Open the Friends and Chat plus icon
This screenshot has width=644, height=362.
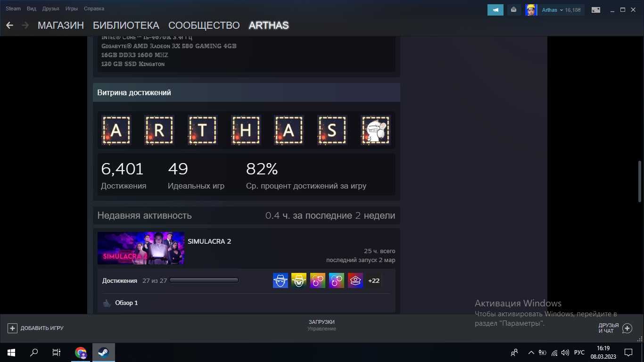click(627, 328)
